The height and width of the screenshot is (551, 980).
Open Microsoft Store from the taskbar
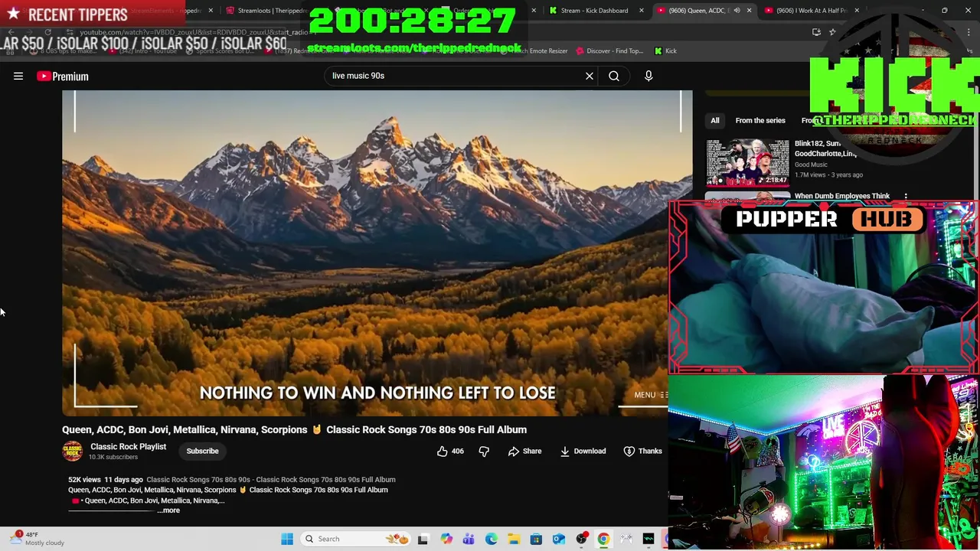point(536,539)
